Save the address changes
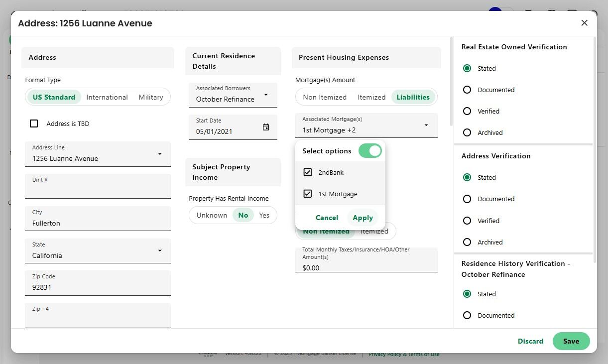The image size is (608, 364). tap(571, 341)
